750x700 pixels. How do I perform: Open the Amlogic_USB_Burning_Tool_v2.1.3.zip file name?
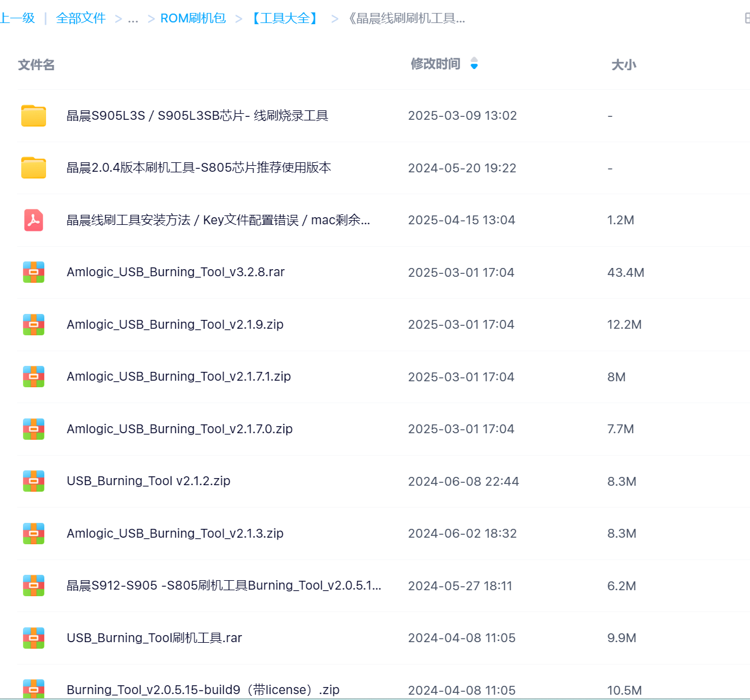pyautogui.click(x=175, y=534)
